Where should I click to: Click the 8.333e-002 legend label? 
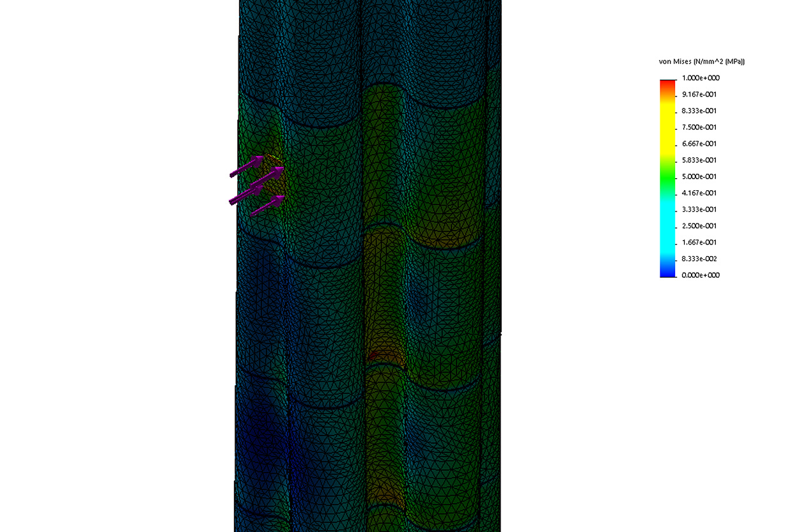tap(699, 259)
